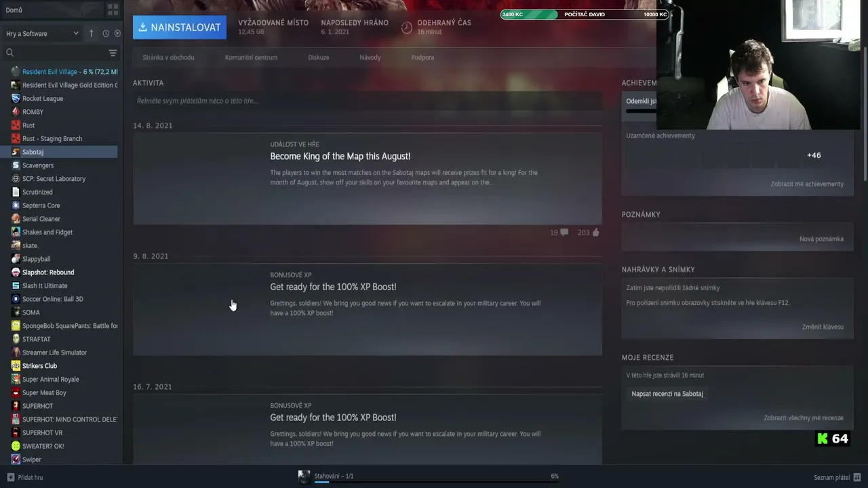
Task: Click the thumbs-up icon showing 203
Action: (595, 232)
